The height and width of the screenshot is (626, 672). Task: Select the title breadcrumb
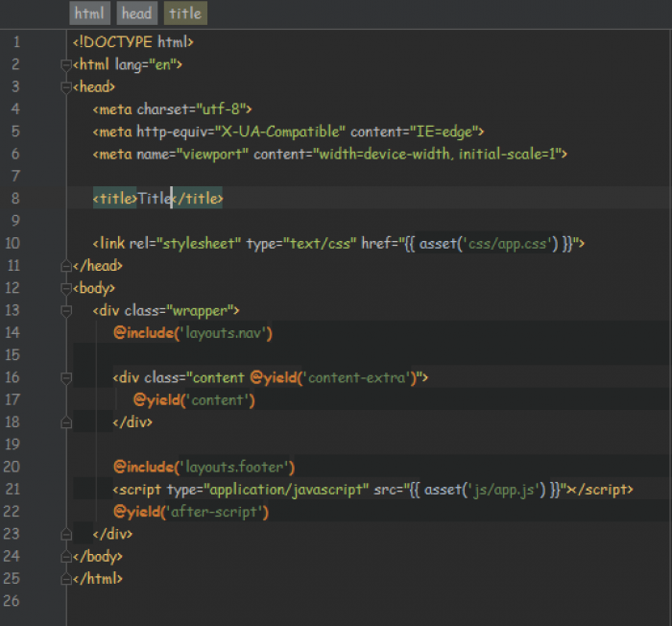point(185,13)
